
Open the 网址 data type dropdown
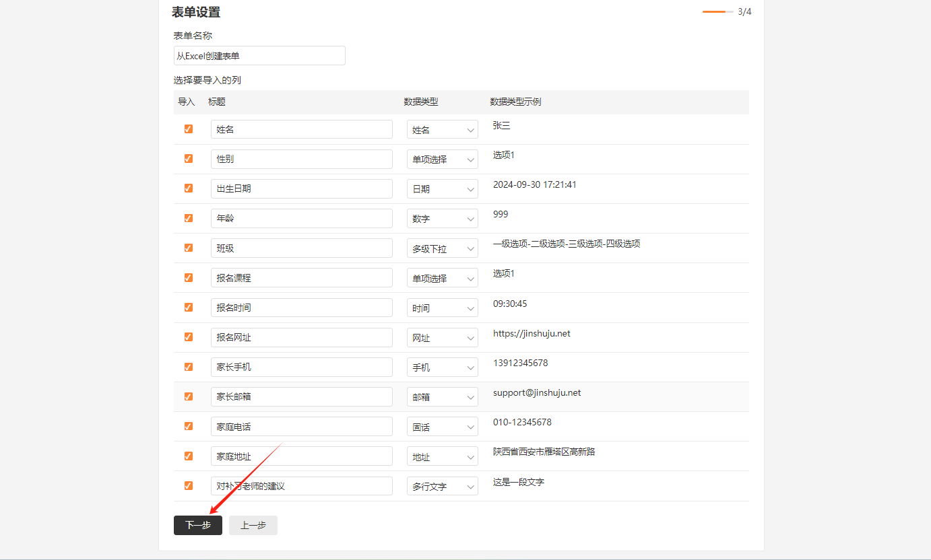point(443,337)
